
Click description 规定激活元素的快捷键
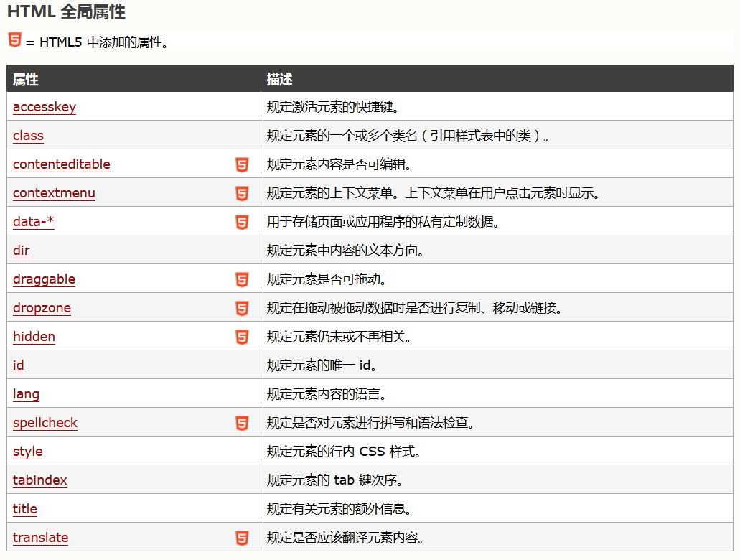[333, 107]
